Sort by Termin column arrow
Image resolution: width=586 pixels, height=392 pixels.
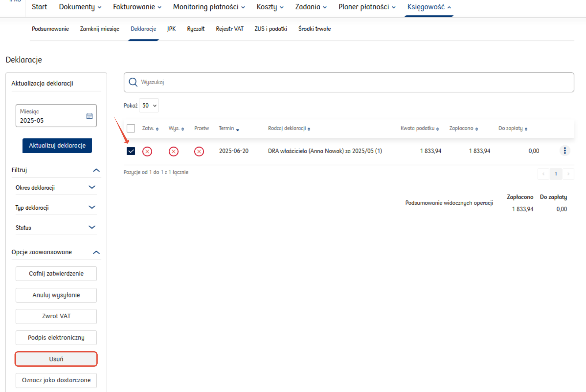[x=238, y=130]
